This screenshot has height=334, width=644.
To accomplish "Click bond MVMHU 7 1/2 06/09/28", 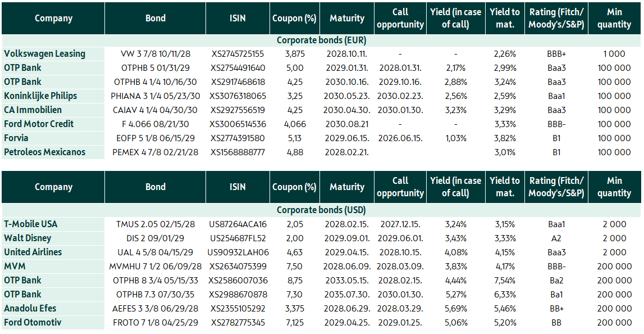I will pyautogui.click(x=156, y=266).
